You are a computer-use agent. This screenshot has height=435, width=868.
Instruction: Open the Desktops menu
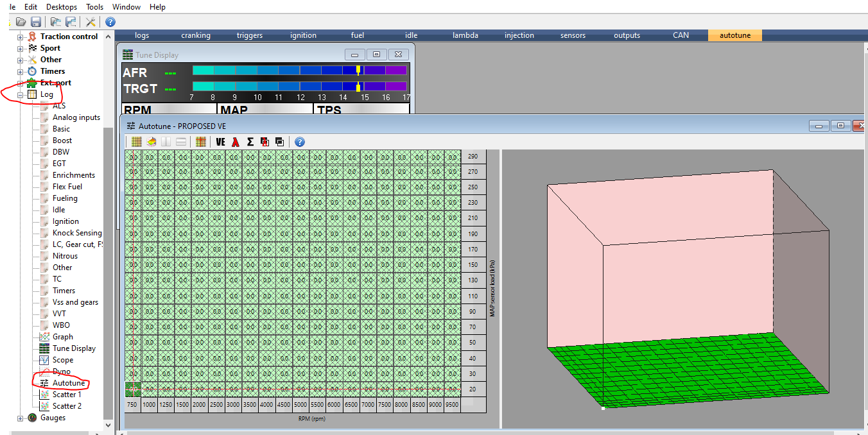[x=62, y=7]
